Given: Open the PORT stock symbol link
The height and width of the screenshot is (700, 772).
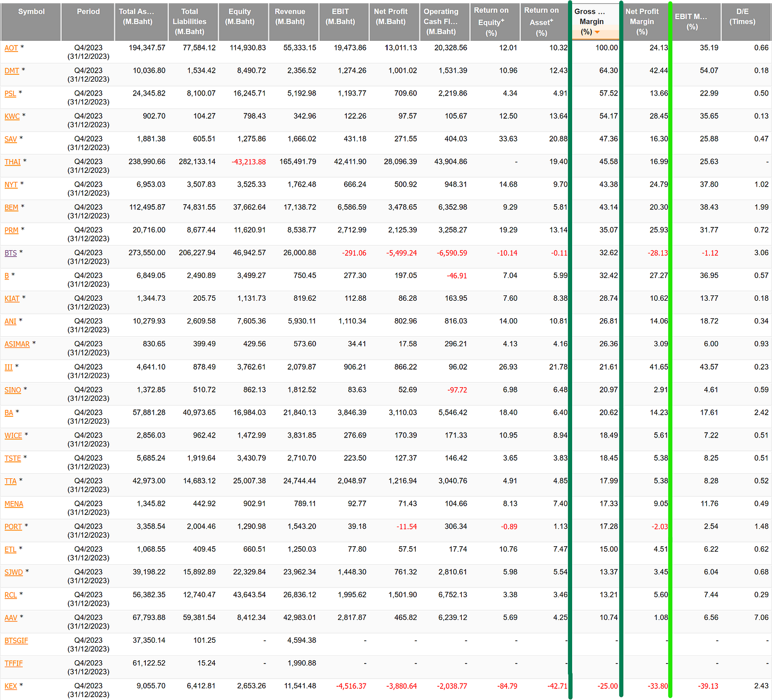Looking at the screenshot, I should click(x=13, y=527).
